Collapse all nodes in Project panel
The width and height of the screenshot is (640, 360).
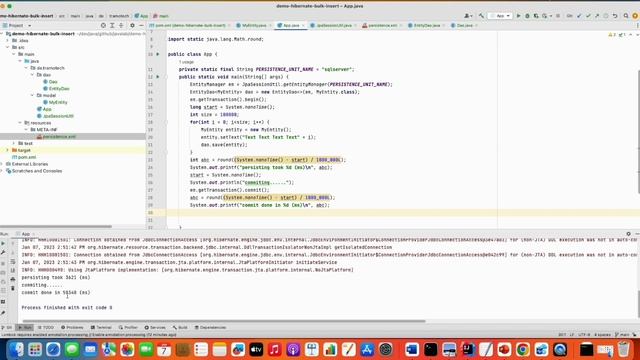coord(121,25)
